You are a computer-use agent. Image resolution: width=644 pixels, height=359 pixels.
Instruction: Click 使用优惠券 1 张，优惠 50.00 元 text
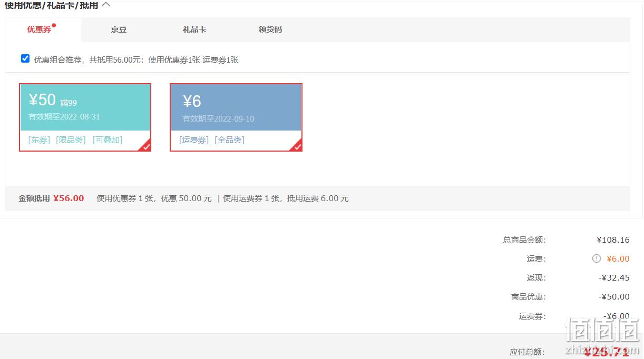click(154, 198)
